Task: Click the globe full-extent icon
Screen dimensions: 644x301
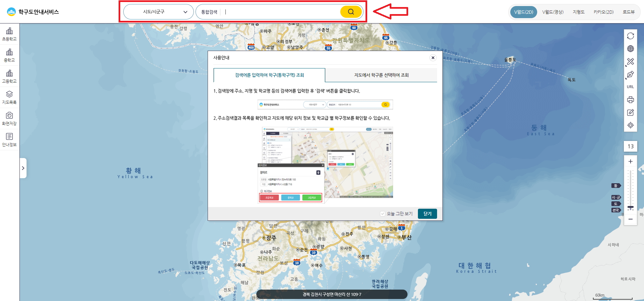Action: (631, 49)
